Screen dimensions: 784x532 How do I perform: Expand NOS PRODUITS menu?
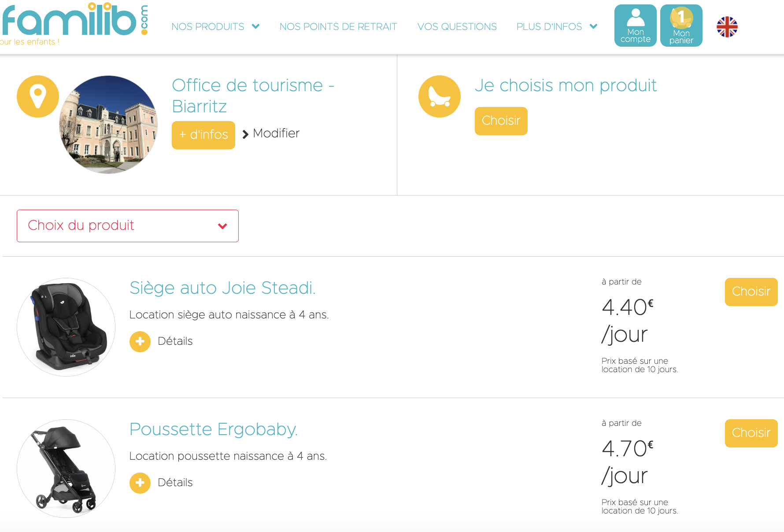pyautogui.click(x=215, y=27)
